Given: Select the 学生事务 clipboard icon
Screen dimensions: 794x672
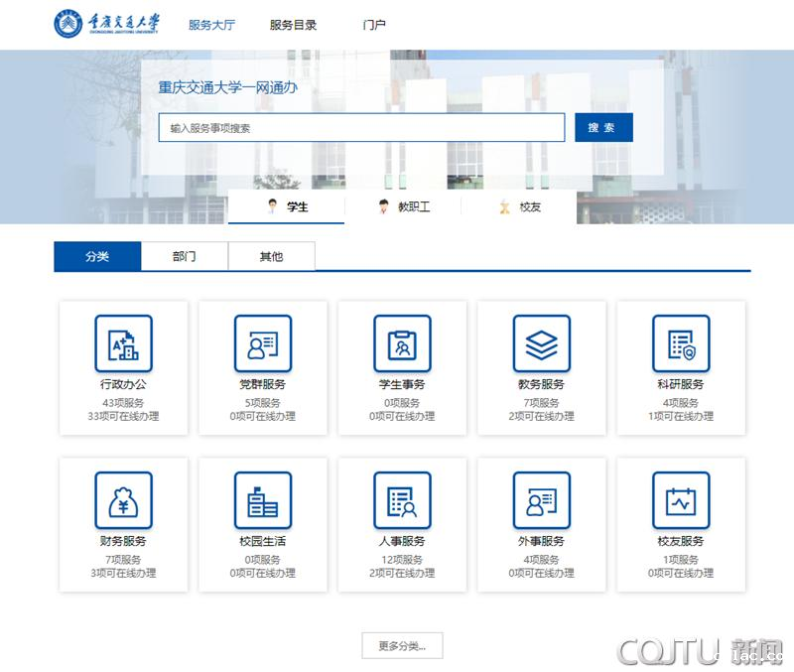Looking at the screenshot, I should 402,343.
